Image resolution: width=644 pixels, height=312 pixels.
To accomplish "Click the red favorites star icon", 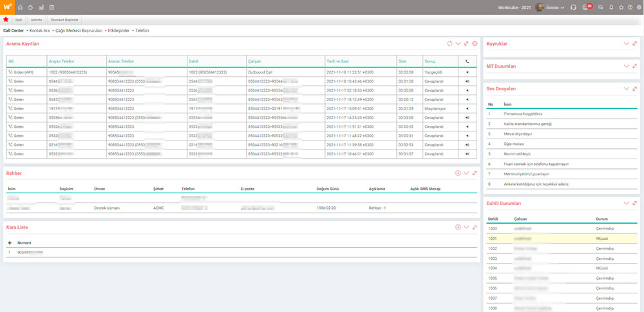I will point(6,19).
